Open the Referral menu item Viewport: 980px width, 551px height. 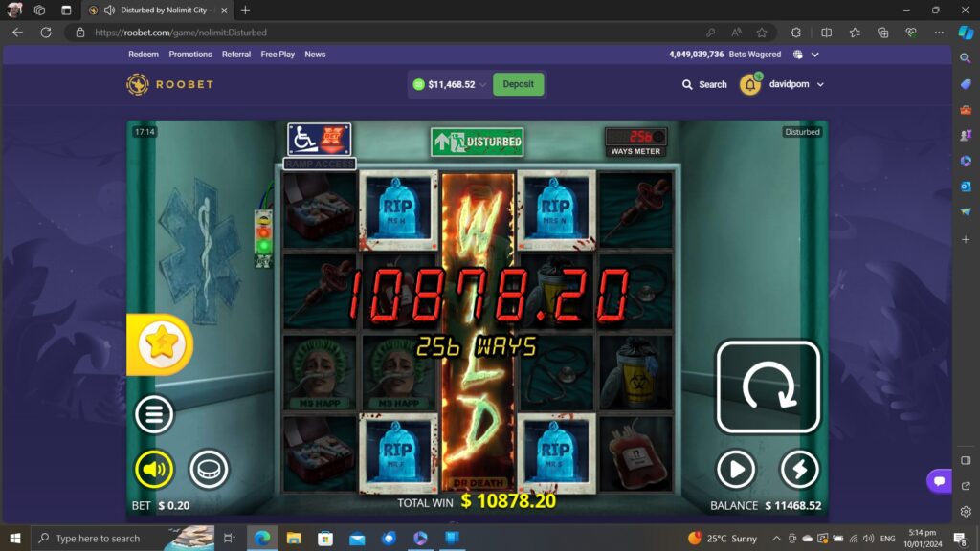coord(236,55)
